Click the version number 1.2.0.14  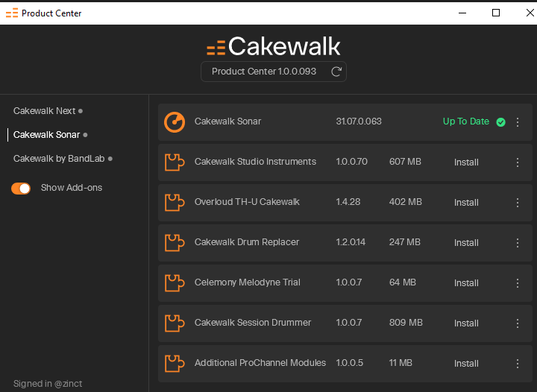pos(351,242)
